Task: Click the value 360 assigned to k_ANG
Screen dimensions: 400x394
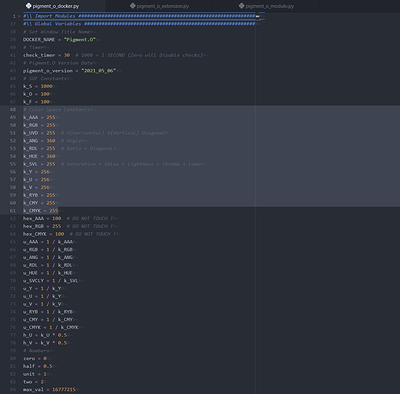Action: 51,141
